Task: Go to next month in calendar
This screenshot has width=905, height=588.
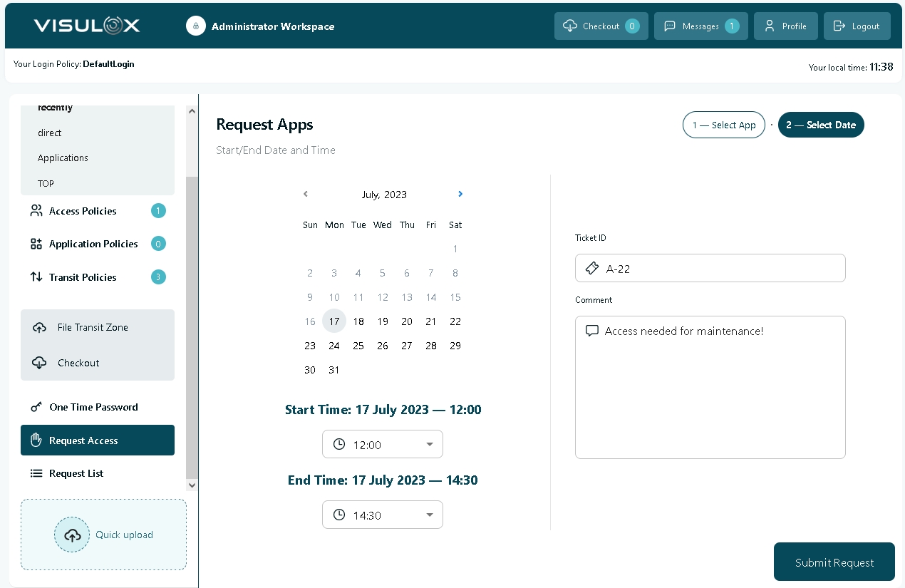Action: tap(460, 194)
